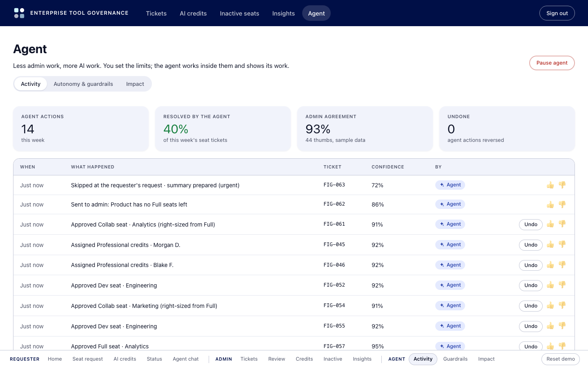
Task: Thumbs up the FIG-055 Dev seat row
Action: pyautogui.click(x=550, y=326)
